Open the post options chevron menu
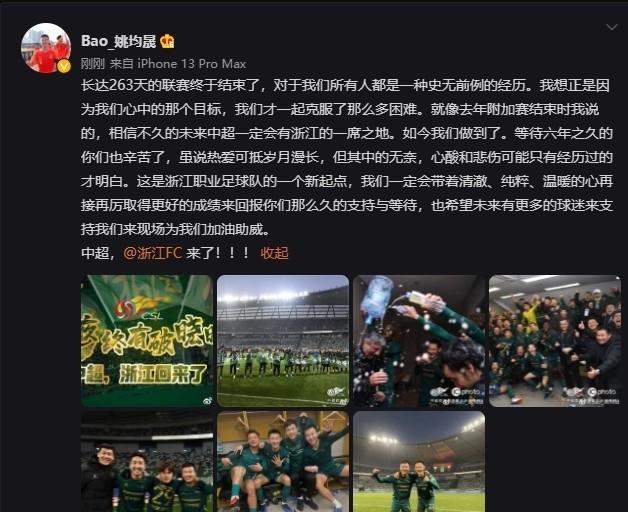Screen dimensions: 628x512 pos(612,27)
